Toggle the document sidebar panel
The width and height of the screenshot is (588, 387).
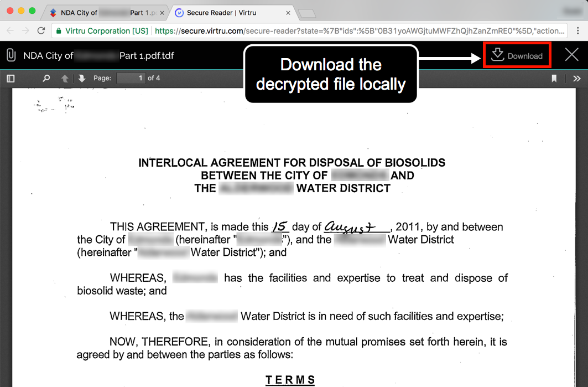coord(11,78)
